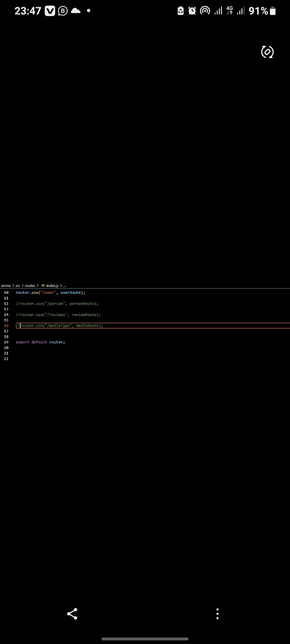Tap the rotate screen icon
Image resolution: width=290 pixels, height=644 pixels.
coord(267,52)
